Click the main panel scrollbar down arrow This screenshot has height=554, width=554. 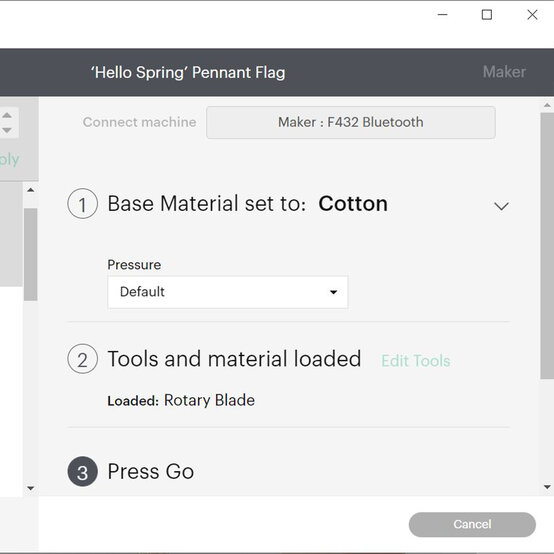tap(547, 487)
